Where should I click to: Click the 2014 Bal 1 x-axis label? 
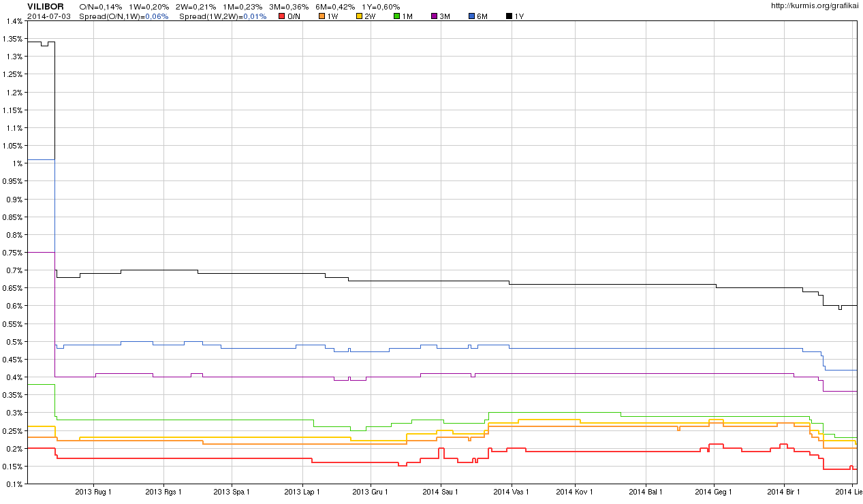646,492
